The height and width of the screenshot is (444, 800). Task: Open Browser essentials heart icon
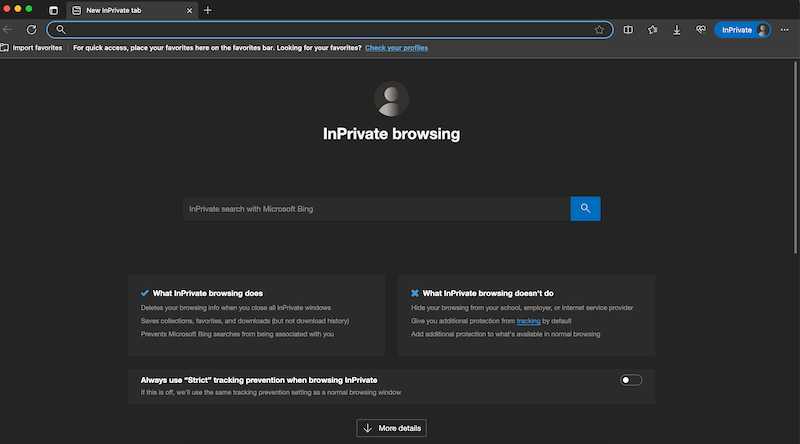click(701, 30)
